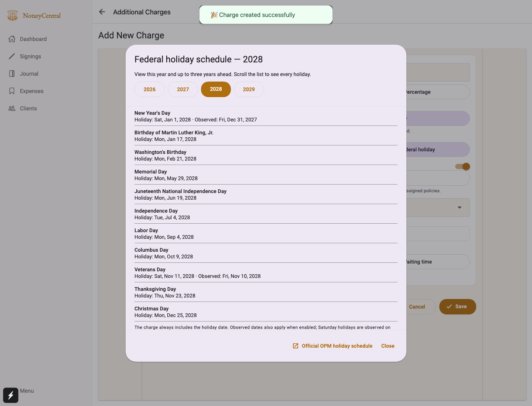Switch to the 2027 year tab
The width and height of the screenshot is (532, 406).
(183, 89)
